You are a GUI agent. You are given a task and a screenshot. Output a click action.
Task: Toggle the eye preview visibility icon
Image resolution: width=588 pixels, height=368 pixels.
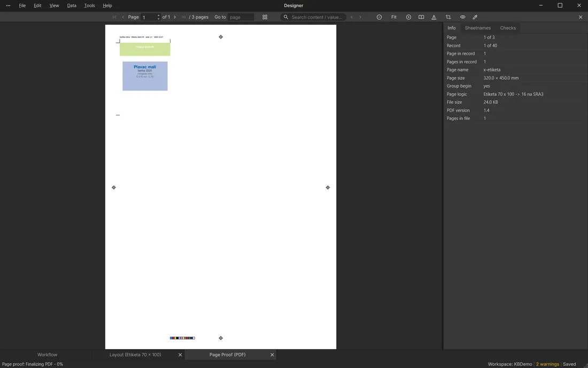point(462,17)
